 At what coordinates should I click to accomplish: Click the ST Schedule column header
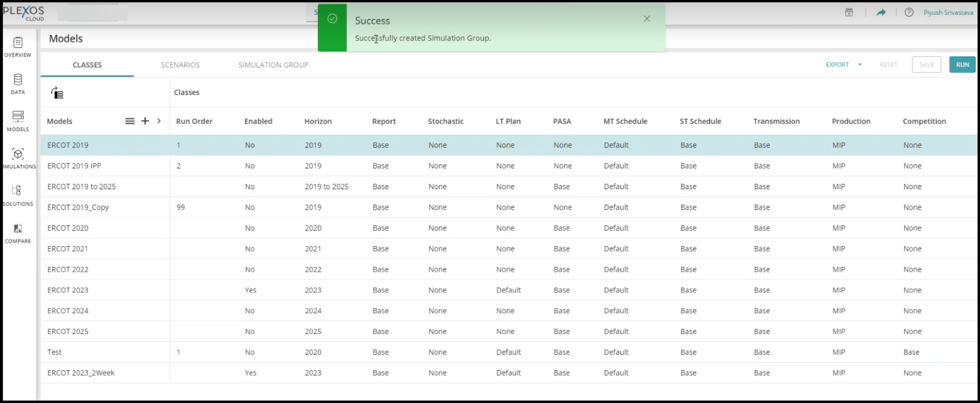(x=701, y=121)
